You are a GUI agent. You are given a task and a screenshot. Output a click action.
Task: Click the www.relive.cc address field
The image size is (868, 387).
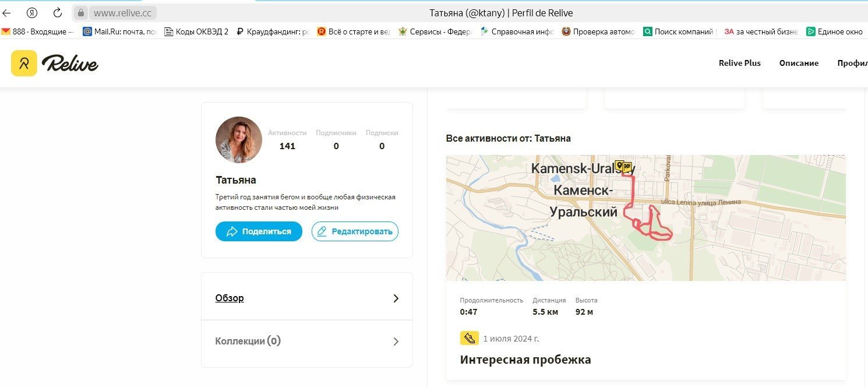(x=122, y=12)
